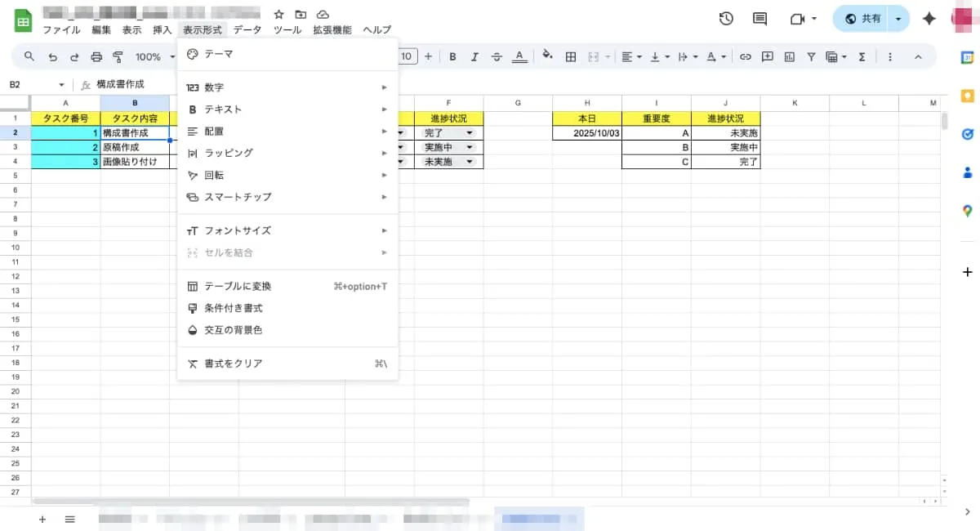Screen dimensions: 980x531
Task: Open Gemini with the sparkle icon
Action: 929,18
